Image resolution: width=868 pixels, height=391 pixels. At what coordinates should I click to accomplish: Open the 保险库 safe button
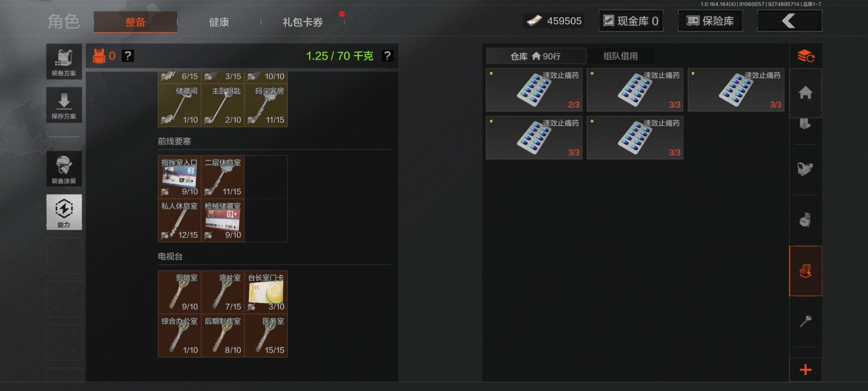[x=710, y=21]
